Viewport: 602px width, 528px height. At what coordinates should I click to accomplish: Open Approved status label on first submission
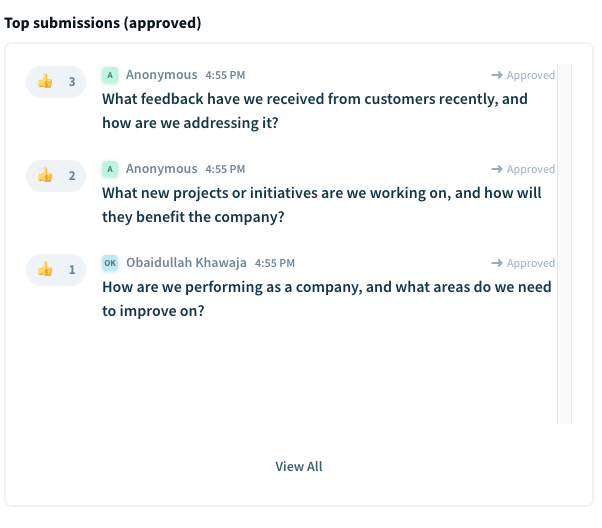pos(531,75)
